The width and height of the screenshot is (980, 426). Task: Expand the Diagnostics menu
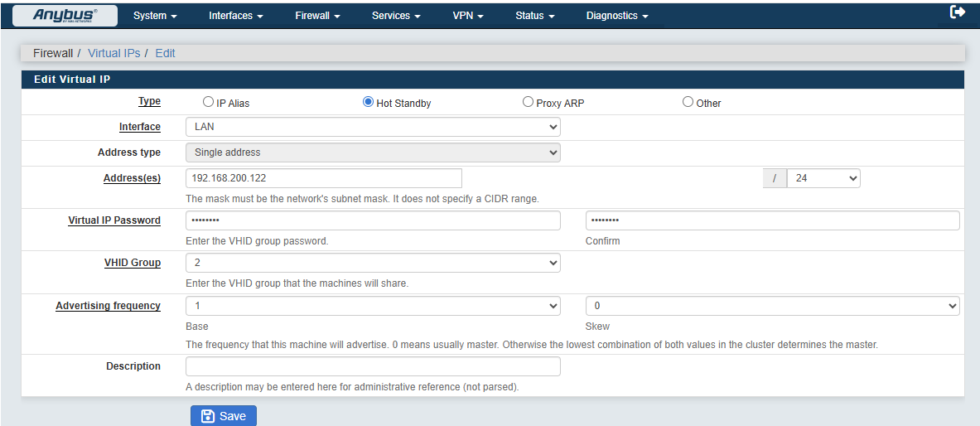(616, 16)
